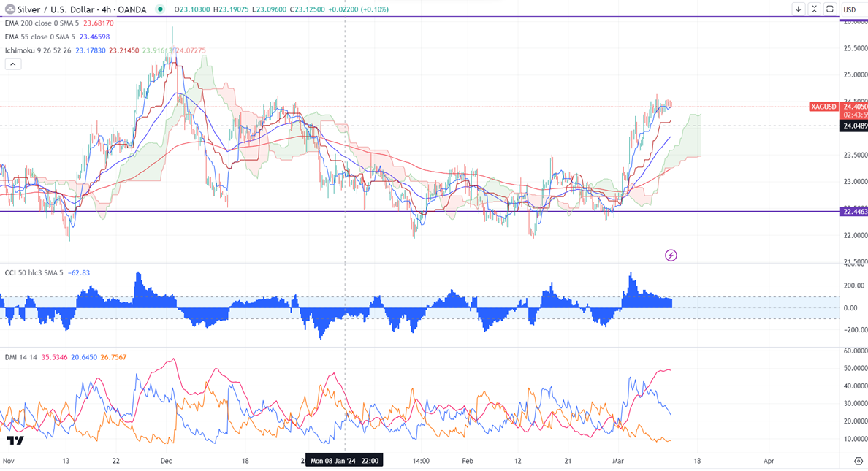Viewport: 868px width, 471px height.
Task: Click the Apr label on the time axis
Action: tap(769, 461)
